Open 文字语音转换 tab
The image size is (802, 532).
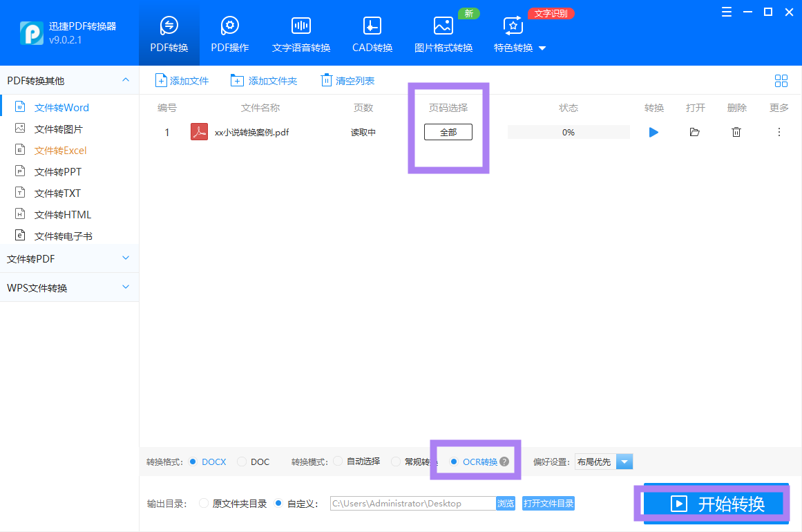point(300,34)
